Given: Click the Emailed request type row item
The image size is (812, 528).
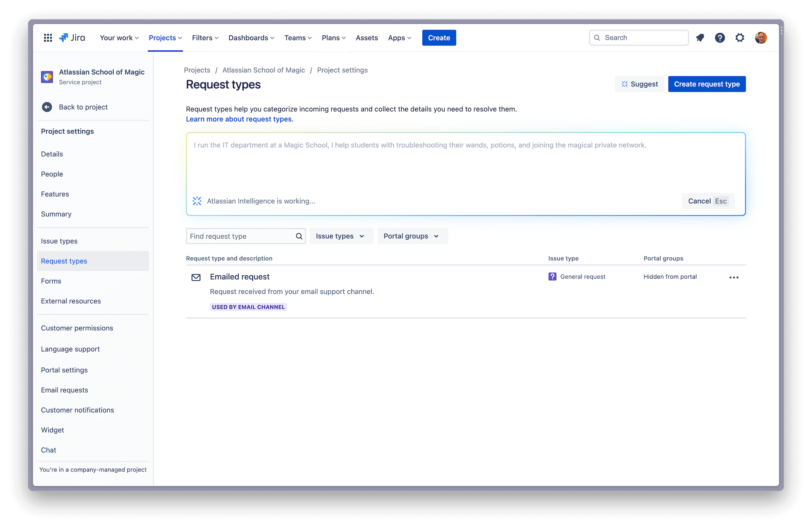Looking at the screenshot, I should point(240,276).
